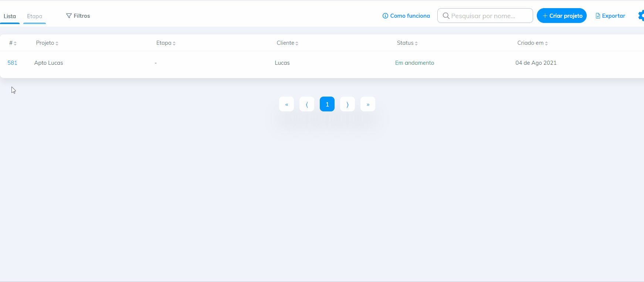Viewport: 644px width, 282px height.
Task: Select page 1 in pagination
Action: (x=327, y=104)
